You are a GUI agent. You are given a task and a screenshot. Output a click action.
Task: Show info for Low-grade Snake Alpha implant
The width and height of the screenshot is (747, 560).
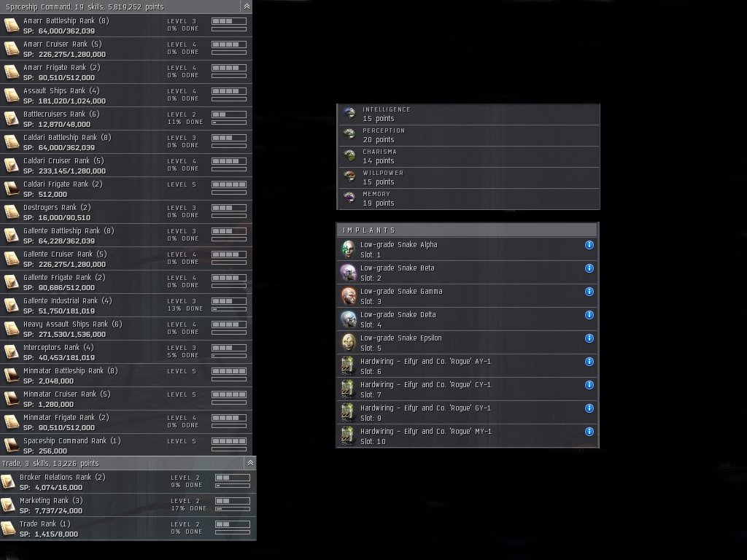tap(589, 245)
